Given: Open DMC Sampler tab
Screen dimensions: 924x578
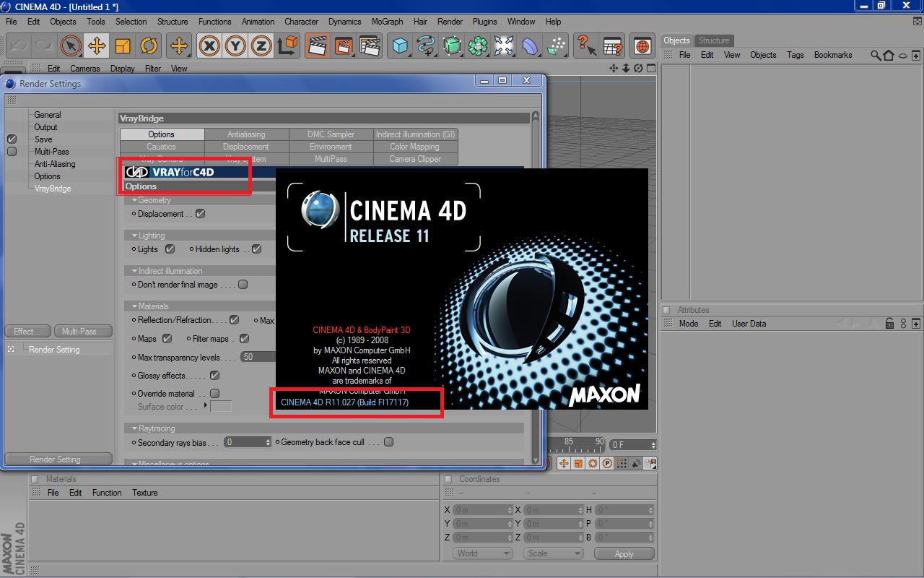Looking at the screenshot, I should (331, 134).
